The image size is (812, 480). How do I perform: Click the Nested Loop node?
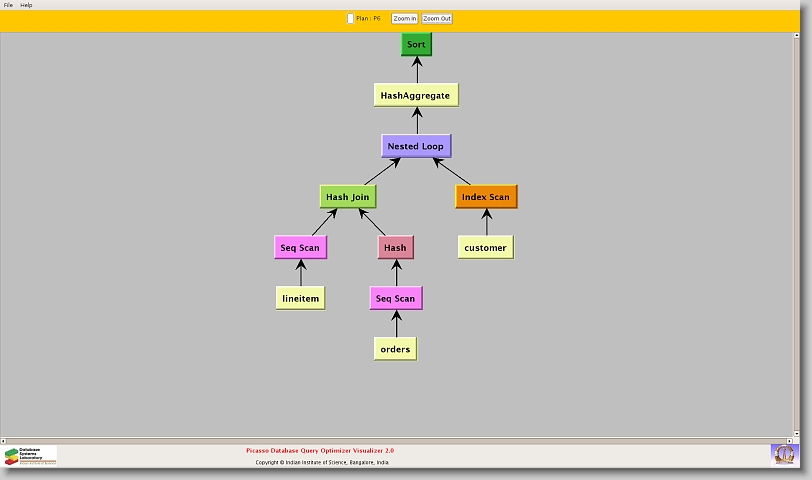(416, 146)
